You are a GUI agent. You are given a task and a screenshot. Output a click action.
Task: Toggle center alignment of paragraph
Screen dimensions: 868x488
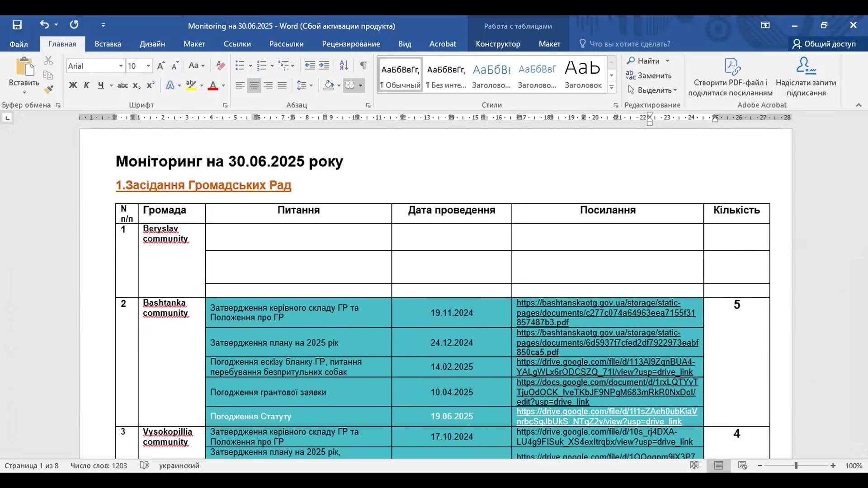[254, 85]
